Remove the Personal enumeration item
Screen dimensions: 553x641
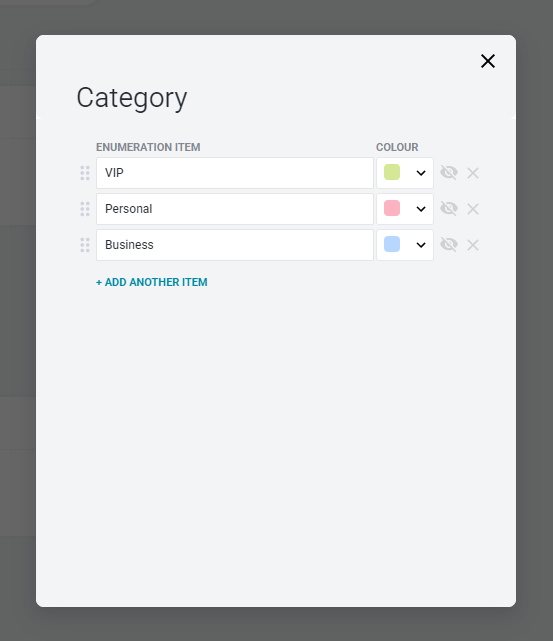tap(473, 209)
